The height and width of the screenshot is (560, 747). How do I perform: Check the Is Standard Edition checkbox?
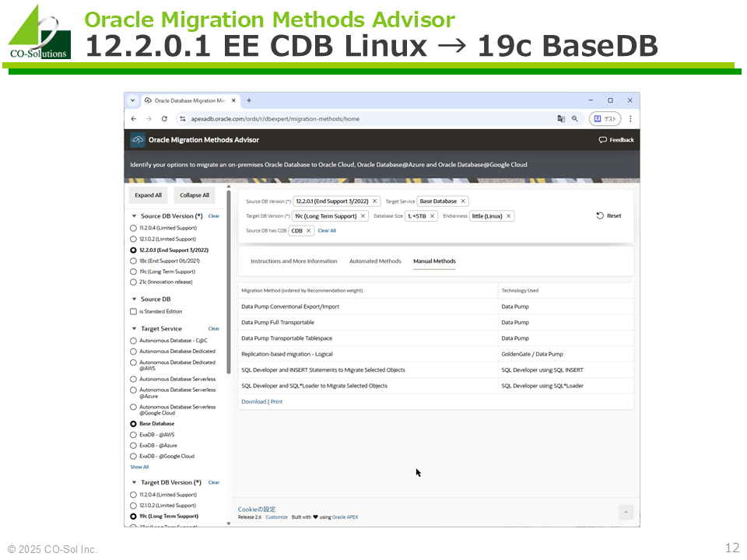click(x=133, y=311)
